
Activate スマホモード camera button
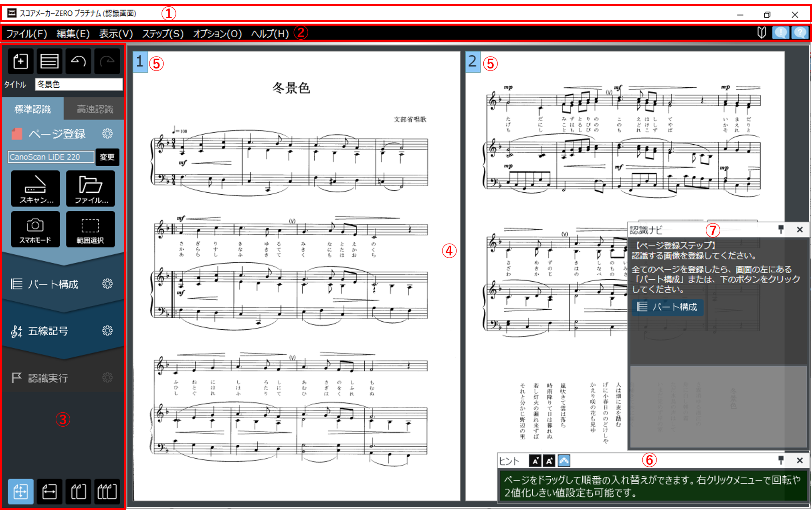(35, 229)
